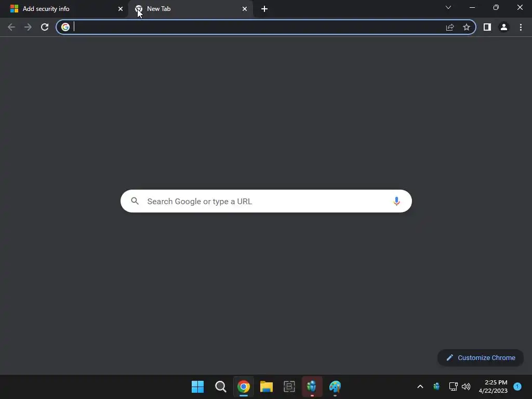Viewport: 532px width, 399px height.
Task: Show hidden system tray icons
Action: pos(420,387)
